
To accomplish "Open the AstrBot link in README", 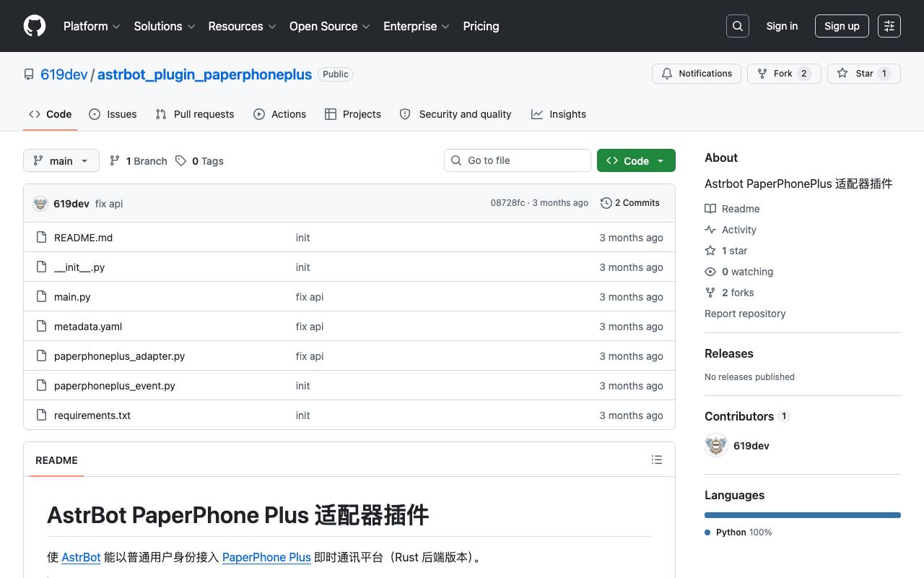I will pos(81,557).
